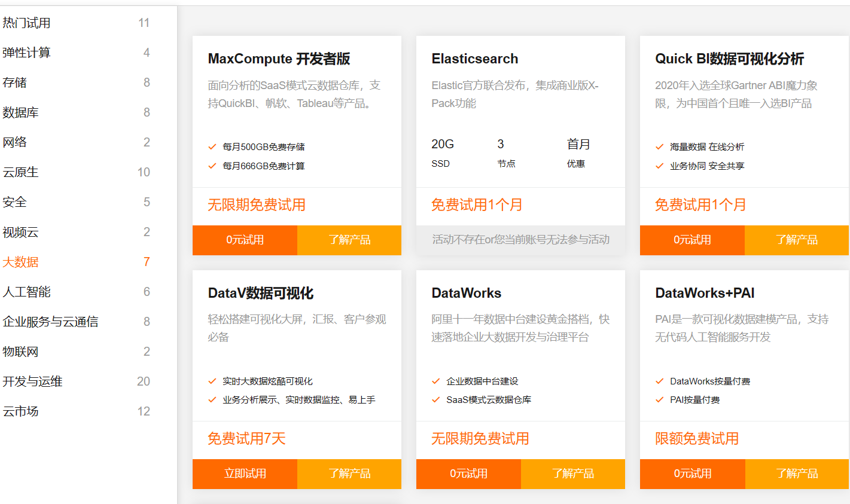
Task: Click the MaxCompute description 面向分析的SaaS模式
Action: 294,94
